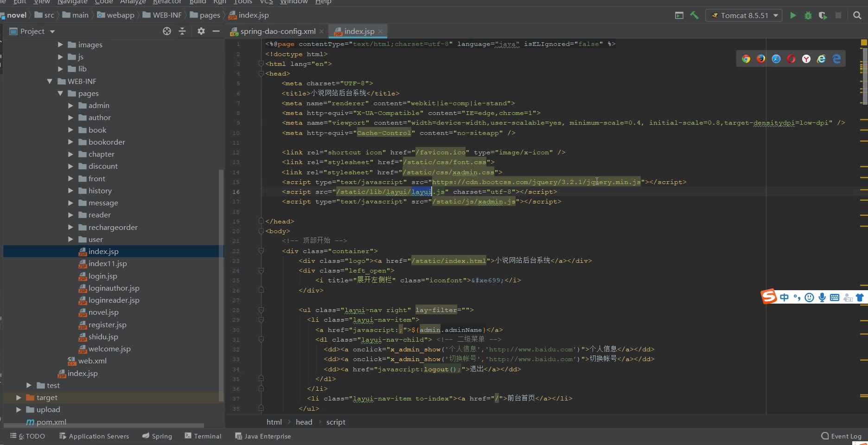Open Sogou soft keyboard icon

pyautogui.click(x=835, y=298)
